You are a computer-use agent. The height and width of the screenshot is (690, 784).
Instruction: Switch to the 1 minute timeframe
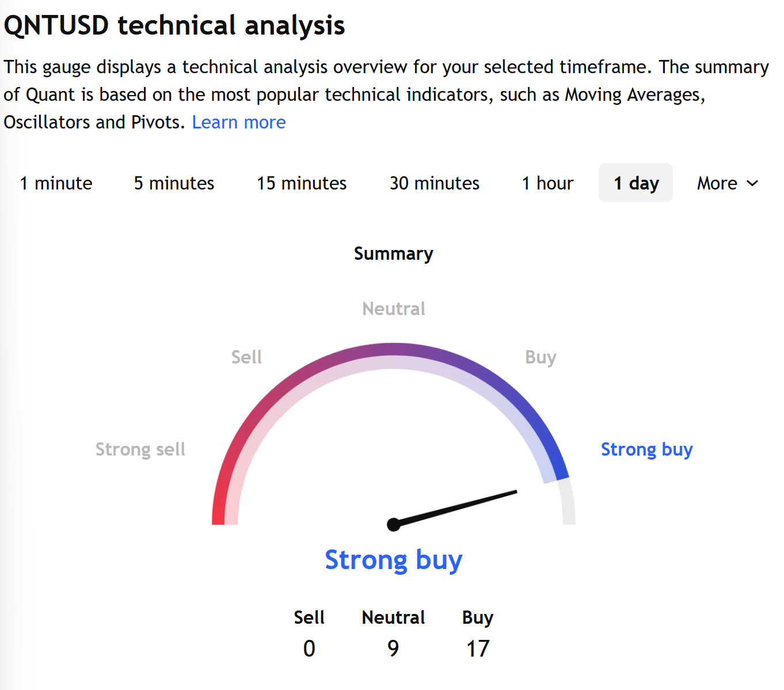click(x=56, y=183)
